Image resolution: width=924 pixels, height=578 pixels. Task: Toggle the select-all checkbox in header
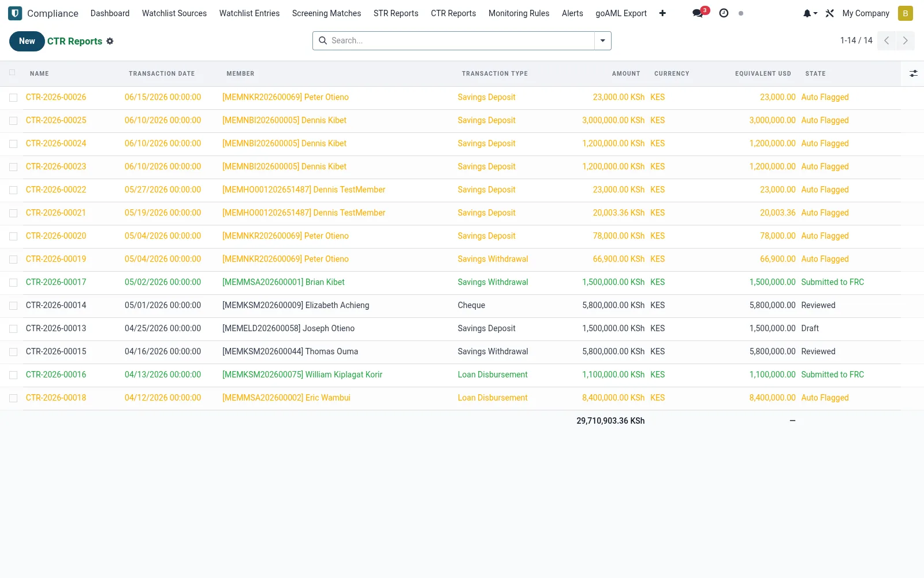(x=12, y=73)
